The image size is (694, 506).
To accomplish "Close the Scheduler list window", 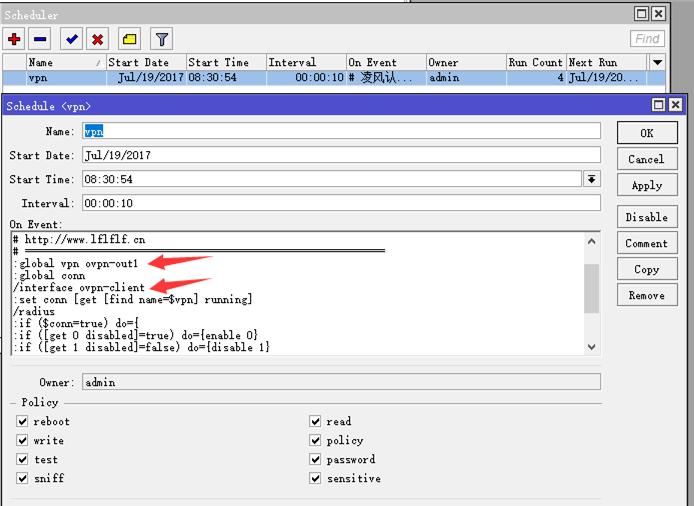I will [658, 14].
